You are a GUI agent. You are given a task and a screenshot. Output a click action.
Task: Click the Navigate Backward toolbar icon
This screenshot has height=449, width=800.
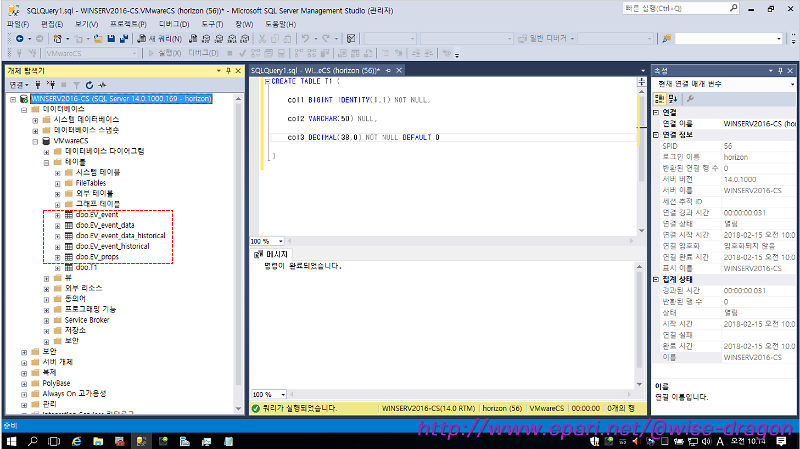point(19,39)
